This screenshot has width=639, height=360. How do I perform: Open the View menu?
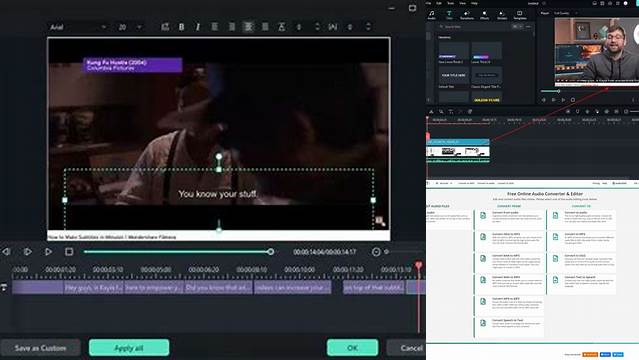[463, 3]
